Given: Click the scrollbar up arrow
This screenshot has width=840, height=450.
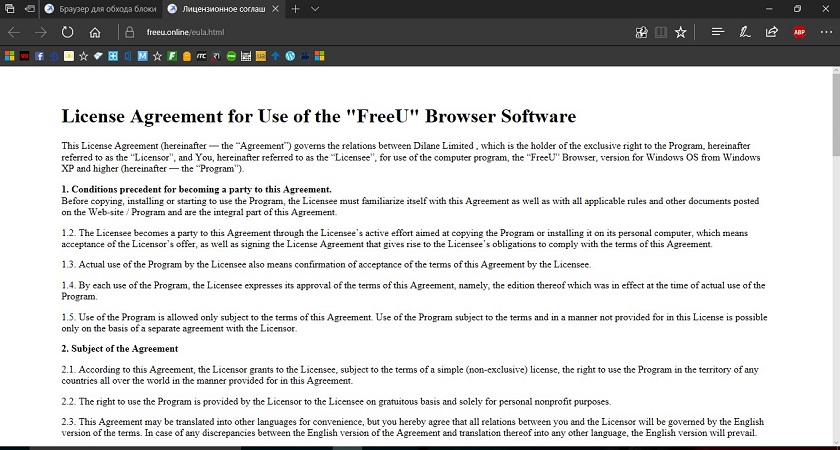Looking at the screenshot, I should click(836, 70).
